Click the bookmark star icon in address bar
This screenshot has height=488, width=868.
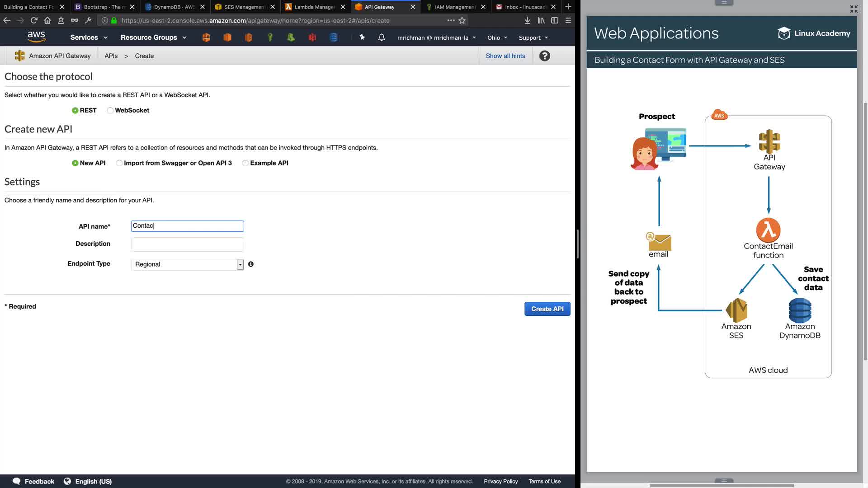pyautogui.click(x=462, y=20)
